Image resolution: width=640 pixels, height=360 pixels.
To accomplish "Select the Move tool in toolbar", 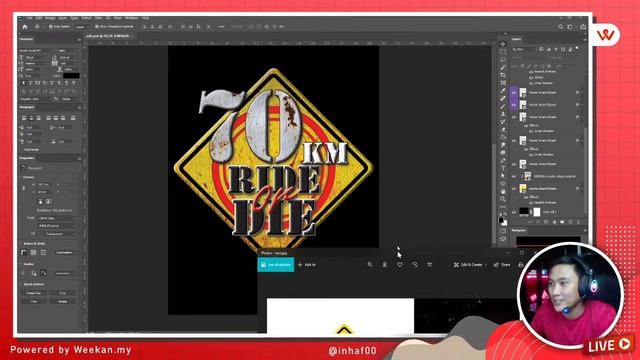I will point(503,44).
